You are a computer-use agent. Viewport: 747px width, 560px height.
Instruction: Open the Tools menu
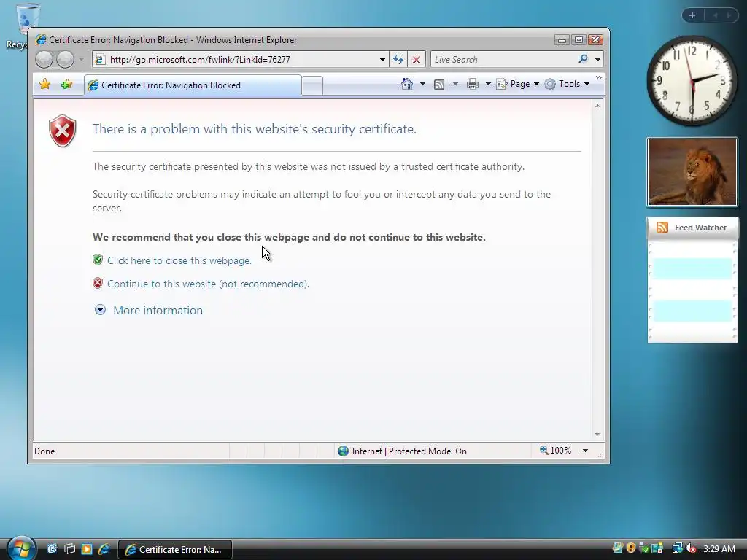pyautogui.click(x=567, y=84)
